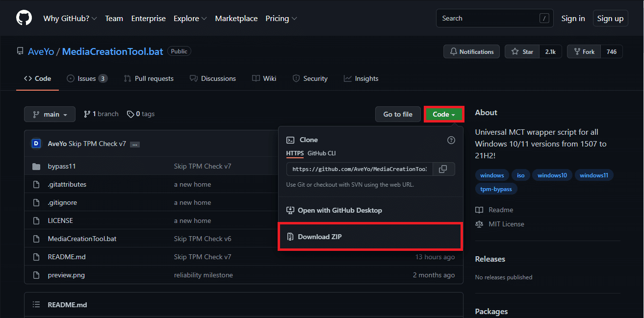644x318 pixels.
Task: Click the Search GitHub input field
Action: [x=495, y=18]
